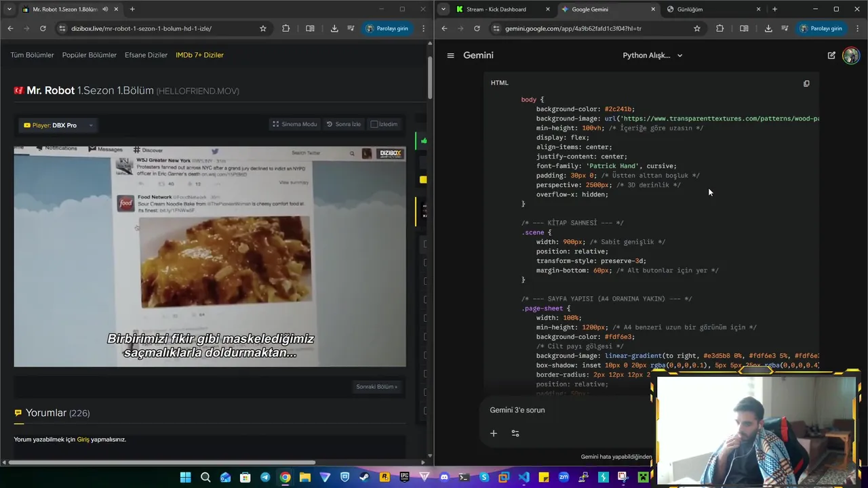The width and height of the screenshot is (868, 488).
Task: Open side panel icon in Gemini browser
Action: click(x=744, y=28)
